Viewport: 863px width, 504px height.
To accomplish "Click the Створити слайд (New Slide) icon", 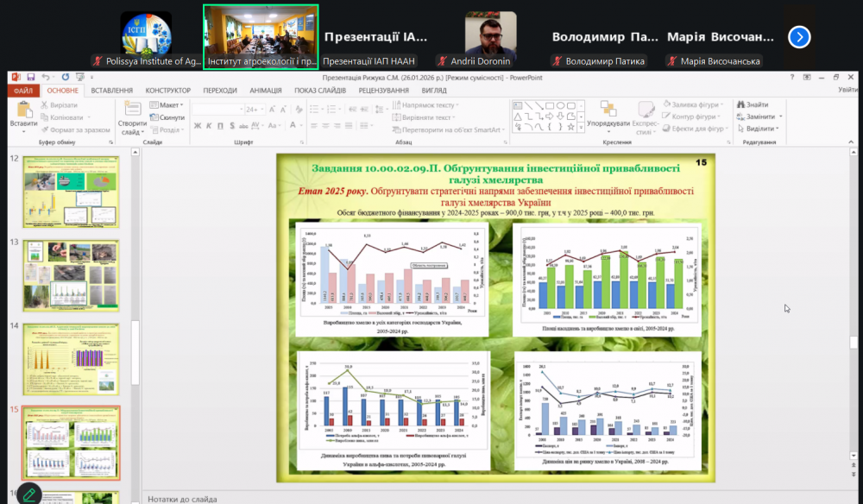I will click(x=133, y=109).
